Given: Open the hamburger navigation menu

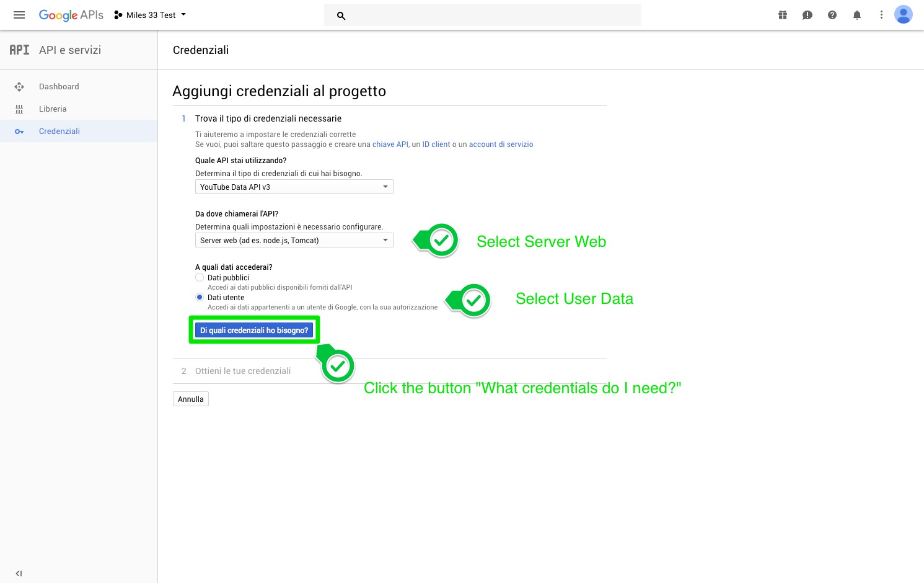Looking at the screenshot, I should 19,15.
